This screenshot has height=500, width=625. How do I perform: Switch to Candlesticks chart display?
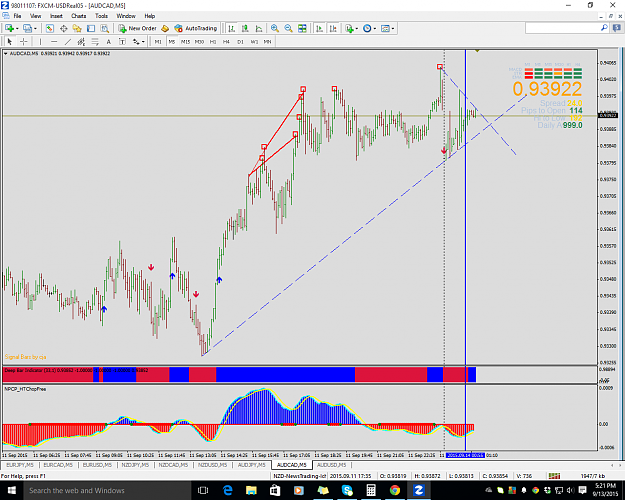(x=245, y=28)
